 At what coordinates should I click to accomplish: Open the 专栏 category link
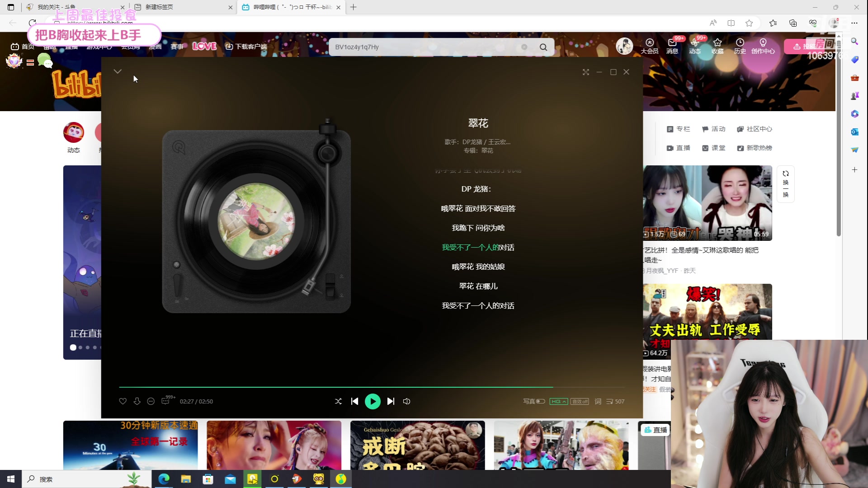tap(678, 129)
